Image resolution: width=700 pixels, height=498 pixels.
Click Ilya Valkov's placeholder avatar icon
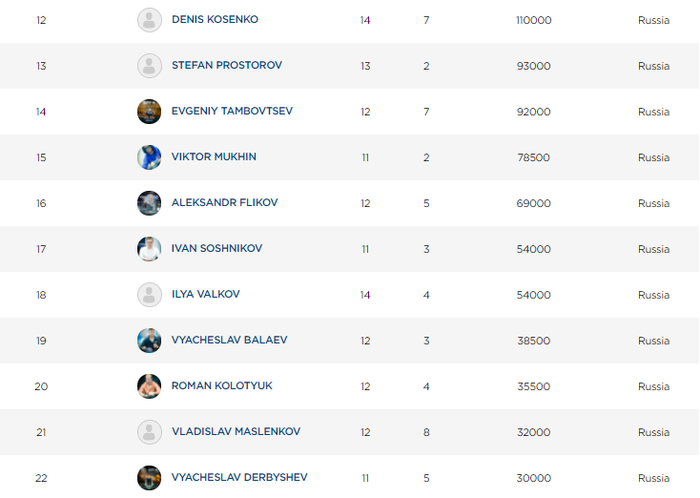coord(149,295)
